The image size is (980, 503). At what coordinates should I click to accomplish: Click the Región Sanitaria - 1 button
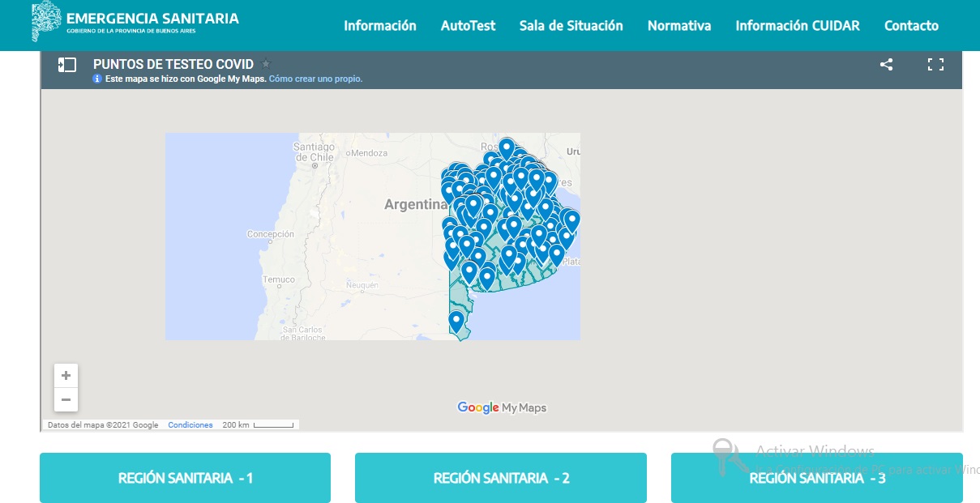[x=185, y=478]
